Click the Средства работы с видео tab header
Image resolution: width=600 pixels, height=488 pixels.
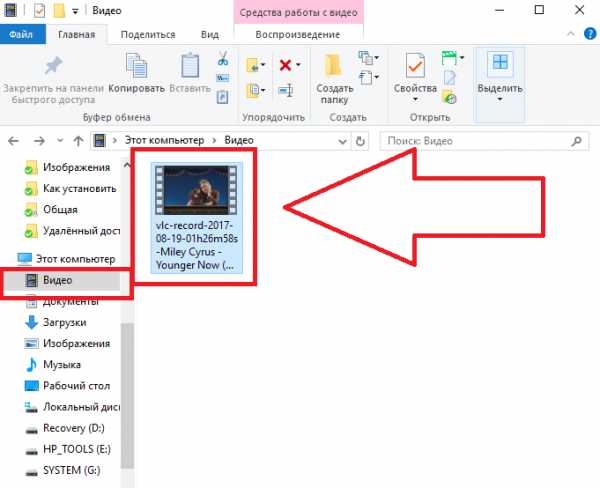tap(298, 12)
